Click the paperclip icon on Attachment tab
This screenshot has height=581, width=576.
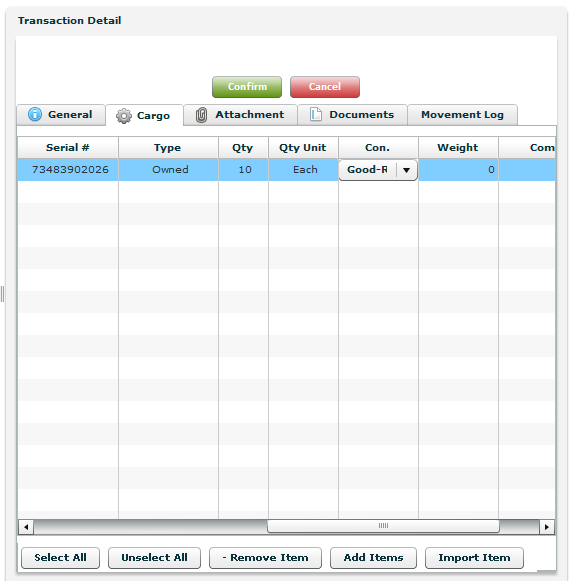tap(201, 115)
